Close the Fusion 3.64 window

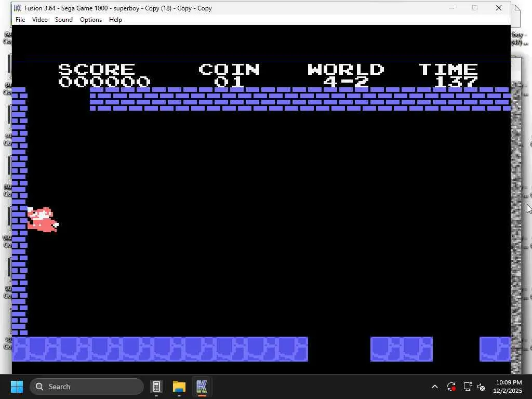click(498, 8)
